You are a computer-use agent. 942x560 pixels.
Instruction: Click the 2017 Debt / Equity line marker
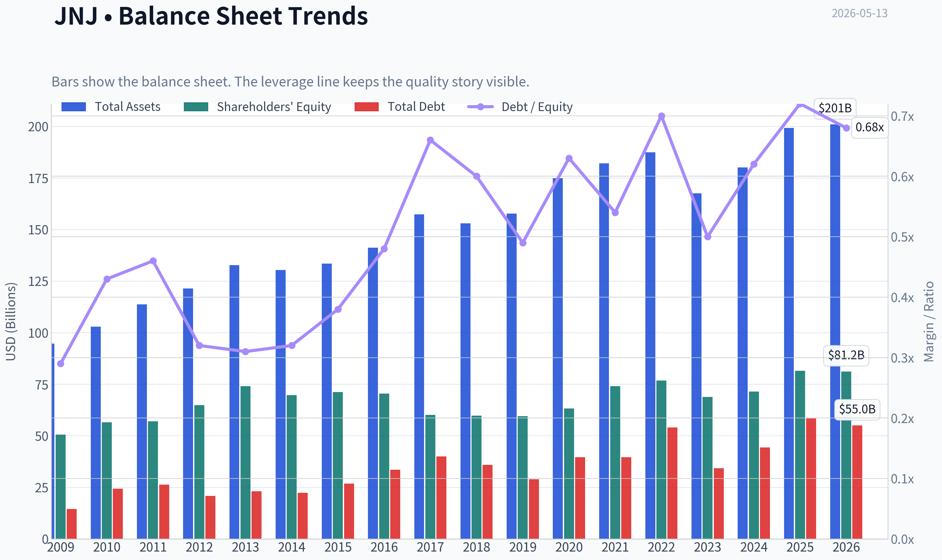(x=430, y=140)
